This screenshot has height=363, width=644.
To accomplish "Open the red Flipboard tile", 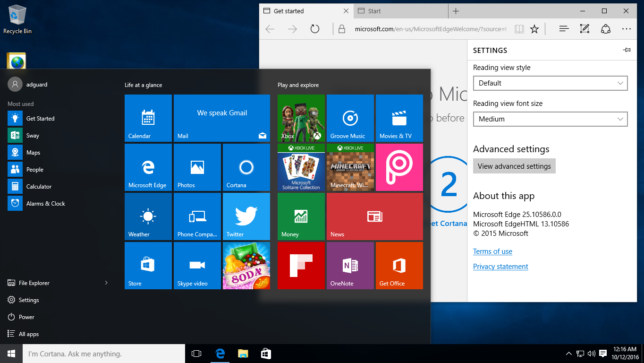I will pos(301,266).
